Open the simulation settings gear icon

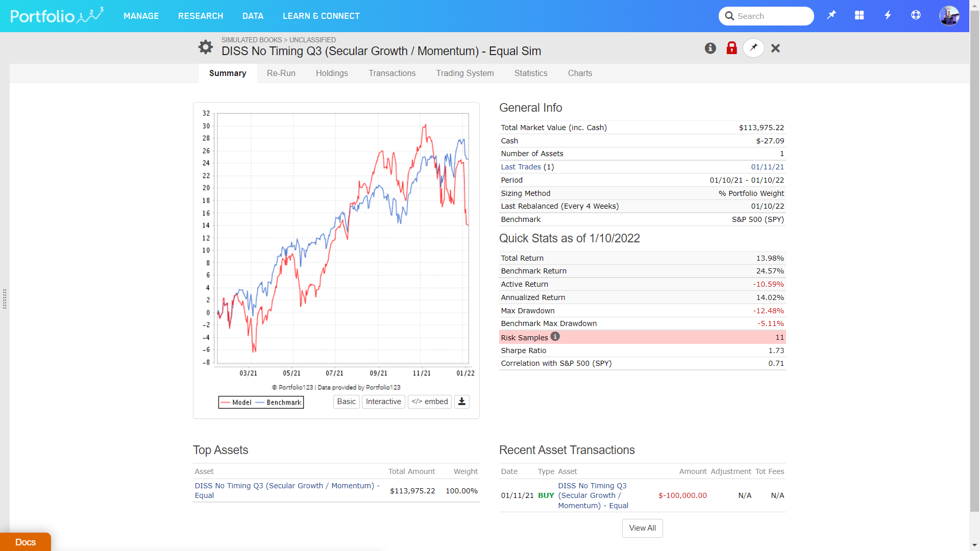click(206, 47)
